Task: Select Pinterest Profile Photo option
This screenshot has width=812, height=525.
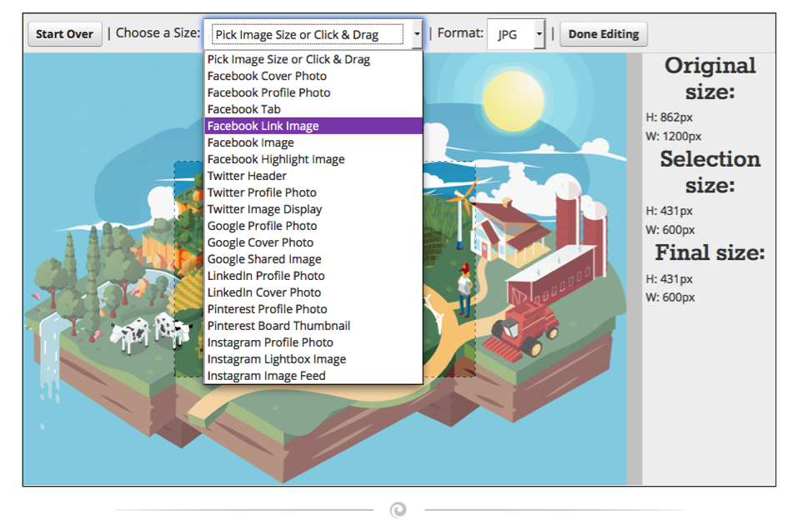Action: coord(313,309)
